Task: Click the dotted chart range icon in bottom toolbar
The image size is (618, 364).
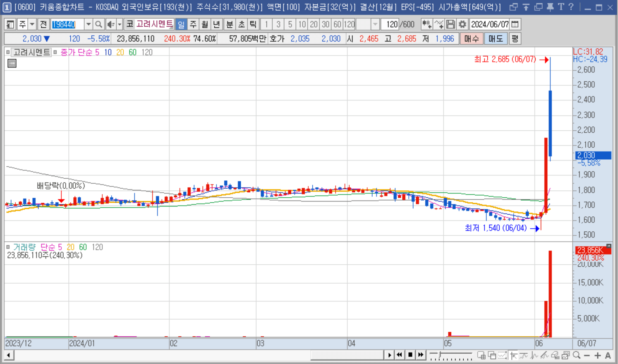Action: pos(503,355)
